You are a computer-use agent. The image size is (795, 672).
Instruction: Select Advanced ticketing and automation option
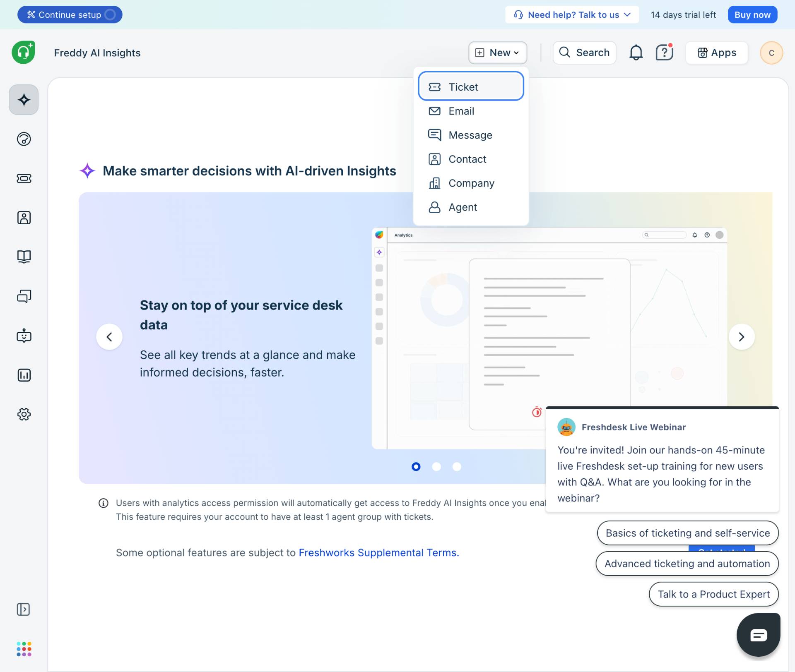[687, 564]
